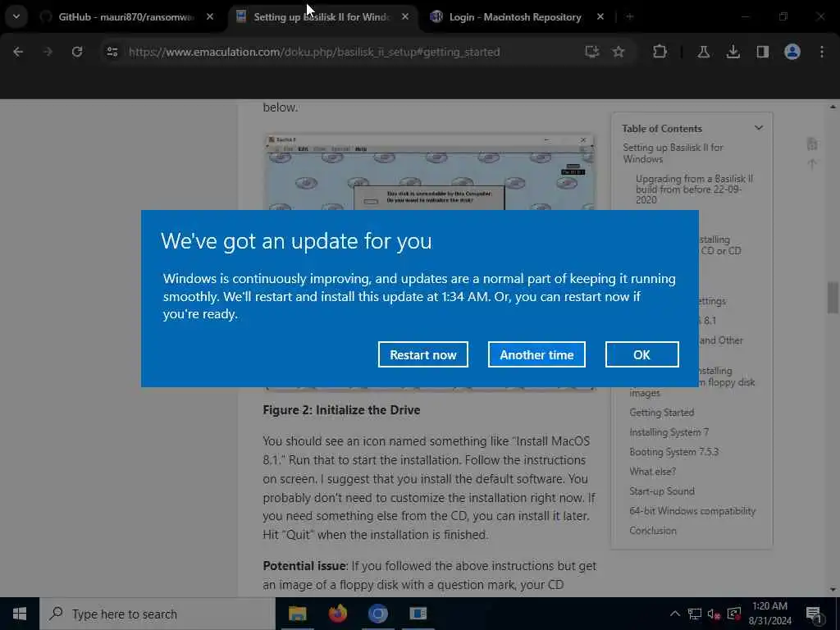Screen dimensions: 840x630
Task: Open browser extensions puzzle icon
Action: (660, 52)
